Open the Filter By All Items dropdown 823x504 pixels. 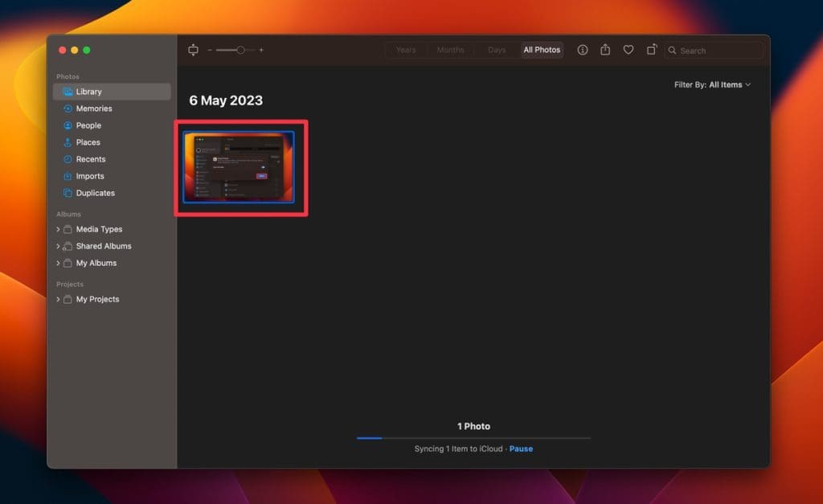point(712,84)
